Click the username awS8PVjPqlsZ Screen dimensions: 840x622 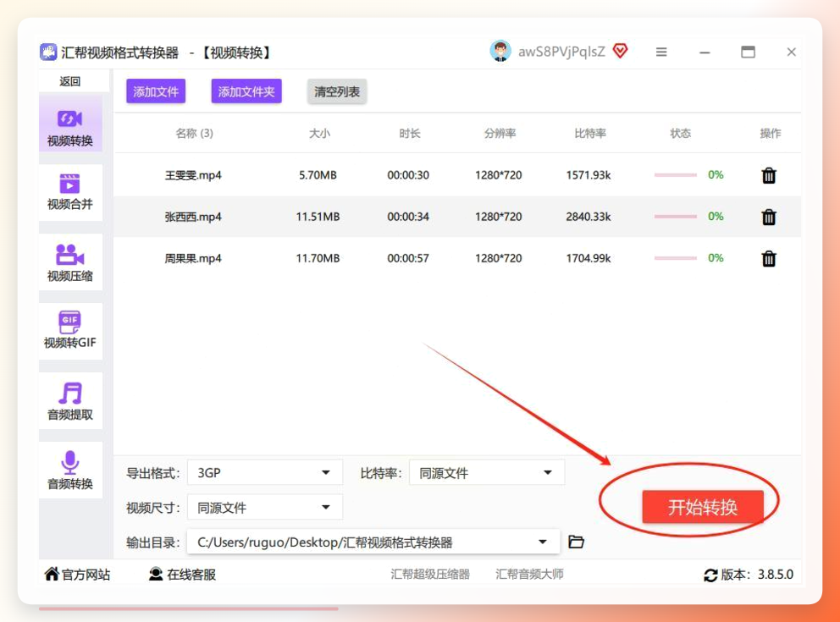[561, 52]
